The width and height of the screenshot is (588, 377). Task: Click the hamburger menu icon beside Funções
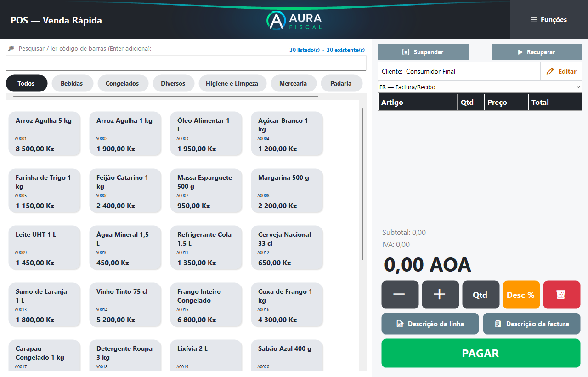pos(534,20)
